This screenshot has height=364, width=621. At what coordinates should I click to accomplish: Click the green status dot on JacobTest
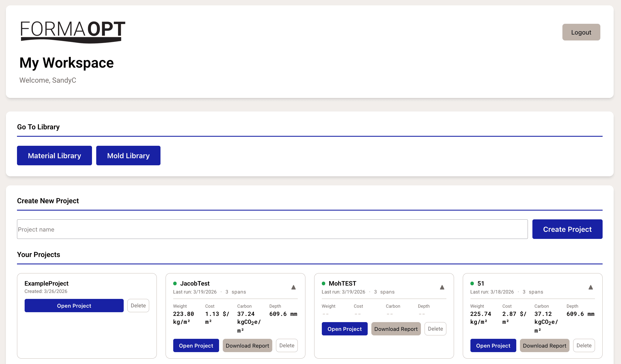point(175,283)
